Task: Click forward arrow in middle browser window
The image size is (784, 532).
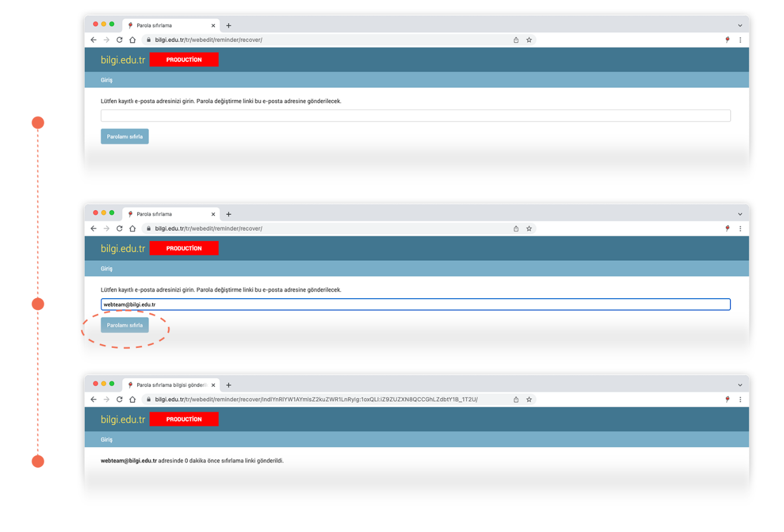Action: click(x=106, y=229)
